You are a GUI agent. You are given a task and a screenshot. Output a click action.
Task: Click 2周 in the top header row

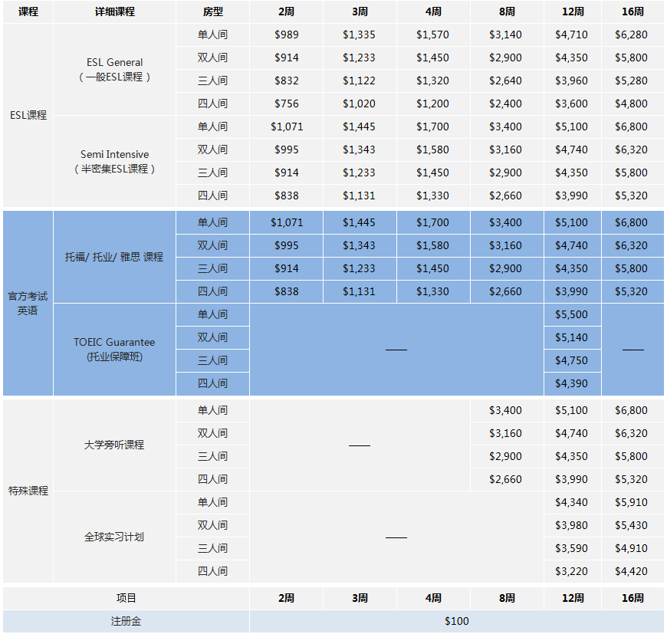click(x=286, y=11)
